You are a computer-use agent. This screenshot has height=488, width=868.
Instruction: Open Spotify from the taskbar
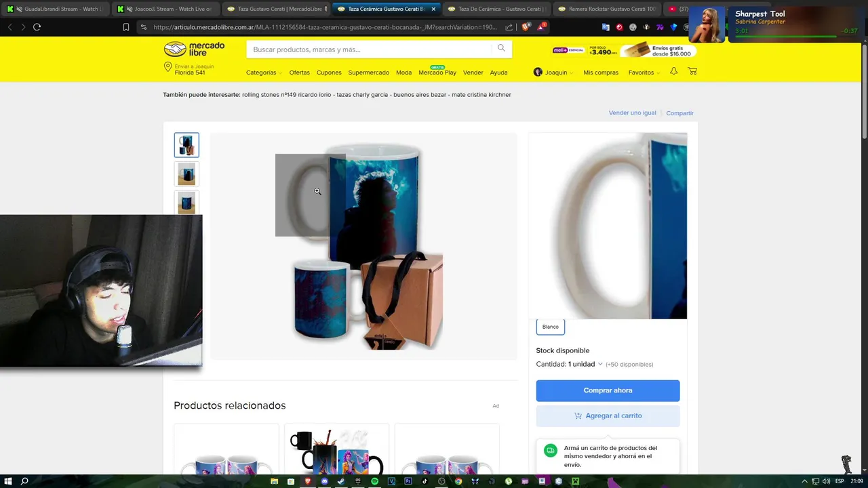pyautogui.click(x=374, y=481)
